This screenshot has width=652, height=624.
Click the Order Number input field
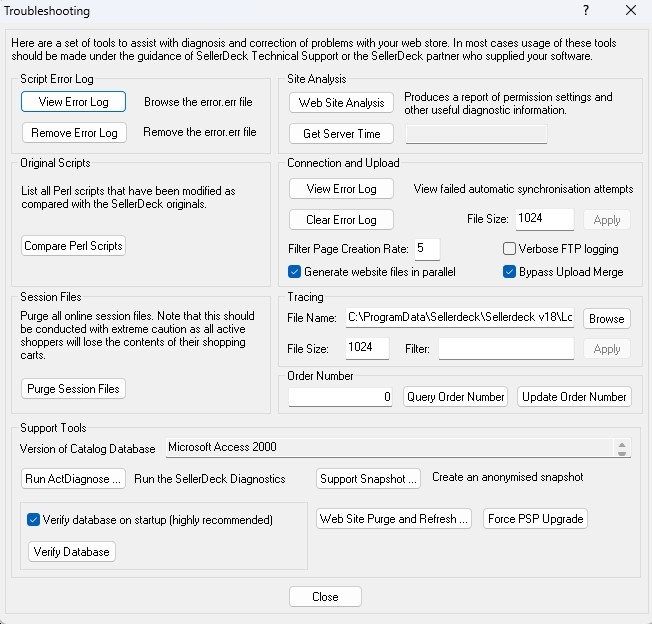click(x=342, y=397)
